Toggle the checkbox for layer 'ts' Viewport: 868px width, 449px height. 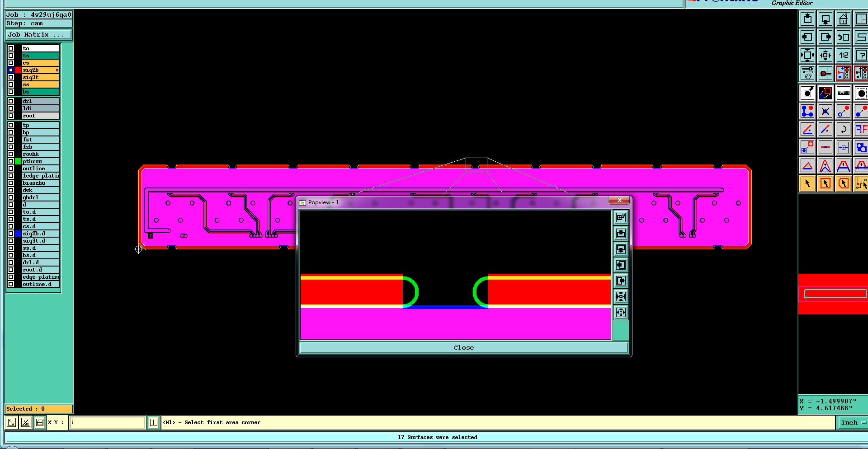coord(11,56)
